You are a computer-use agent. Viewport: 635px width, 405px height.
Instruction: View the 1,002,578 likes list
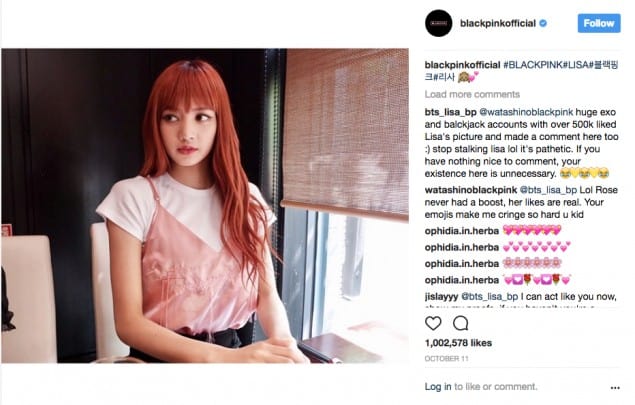click(x=458, y=343)
